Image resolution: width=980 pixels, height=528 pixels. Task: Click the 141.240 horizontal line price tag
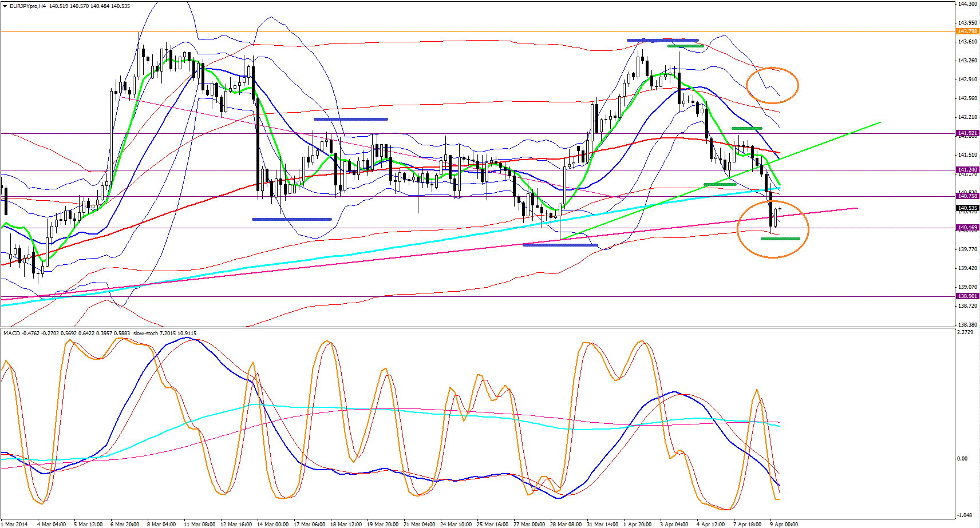tap(967, 170)
